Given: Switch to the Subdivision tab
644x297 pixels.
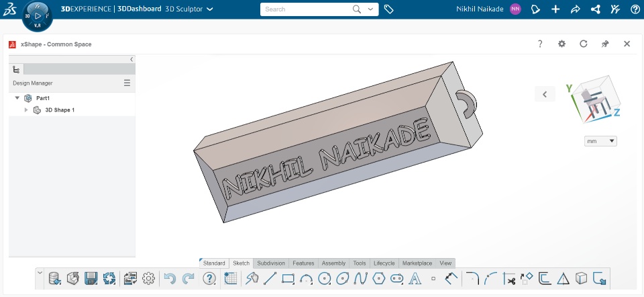Looking at the screenshot, I should tap(271, 263).
